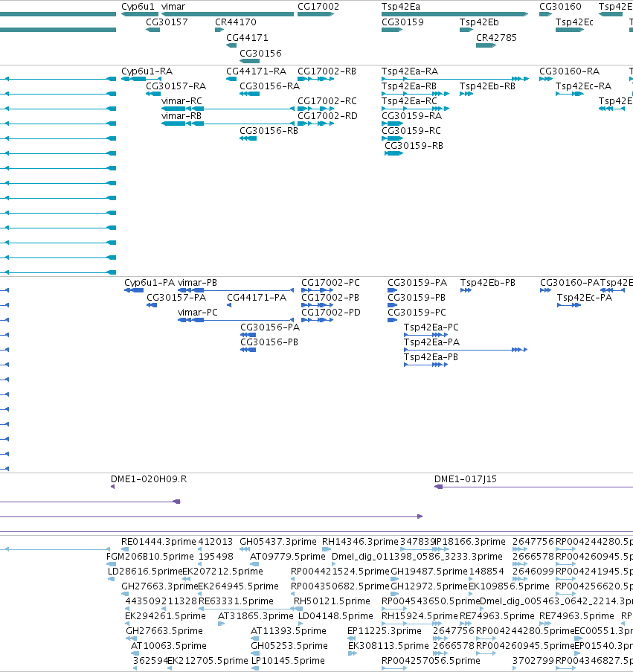Select the CG44171 gene label

[247, 38]
